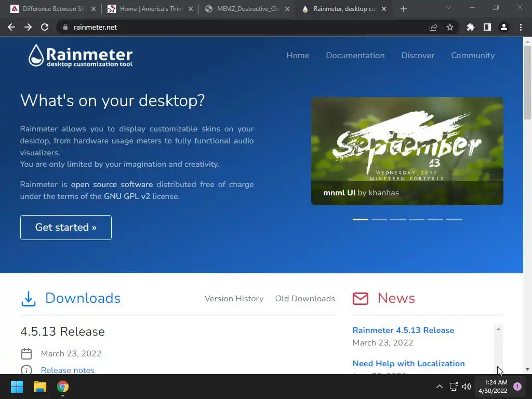Bookmark this page with the star
This screenshot has width=532, height=399.
(x=450, y=27)
